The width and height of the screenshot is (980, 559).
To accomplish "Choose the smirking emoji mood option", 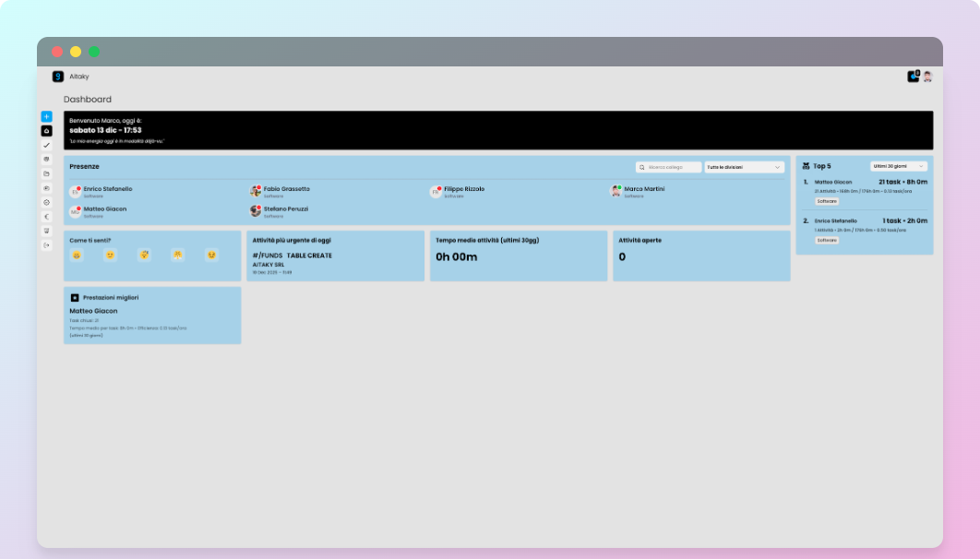I will 111,256.
